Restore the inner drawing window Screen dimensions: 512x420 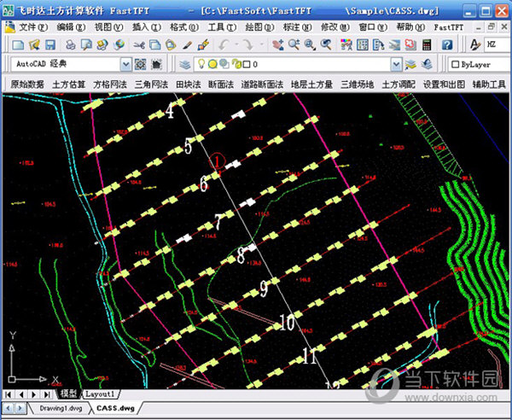tap(492, 27)
